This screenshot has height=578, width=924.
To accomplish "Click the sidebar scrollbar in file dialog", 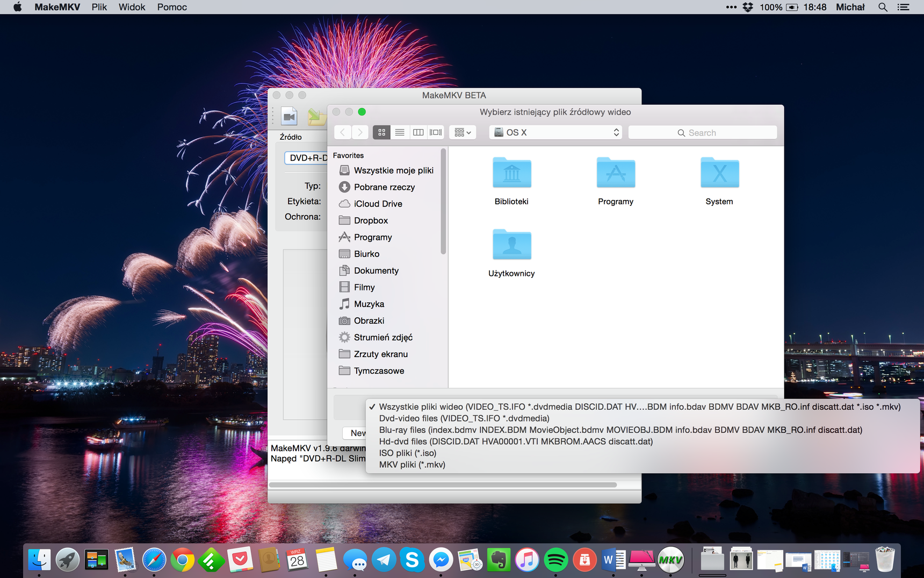I will (443, 202).
